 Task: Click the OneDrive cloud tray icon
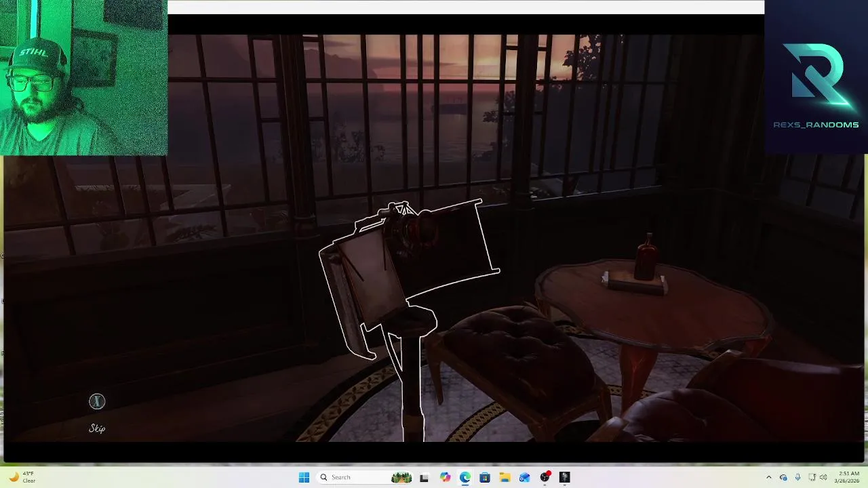[x=783, y=477]
